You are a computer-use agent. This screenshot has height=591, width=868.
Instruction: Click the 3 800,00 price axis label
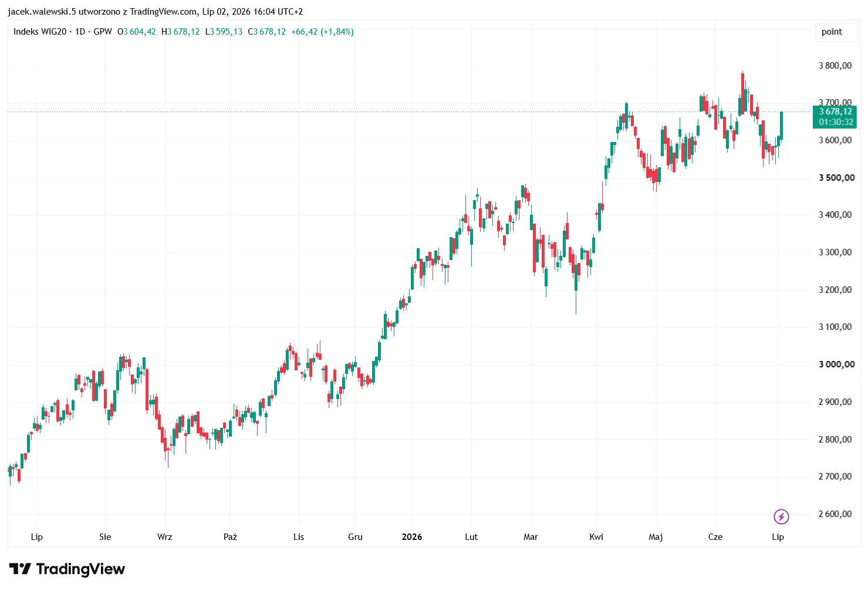835,66
